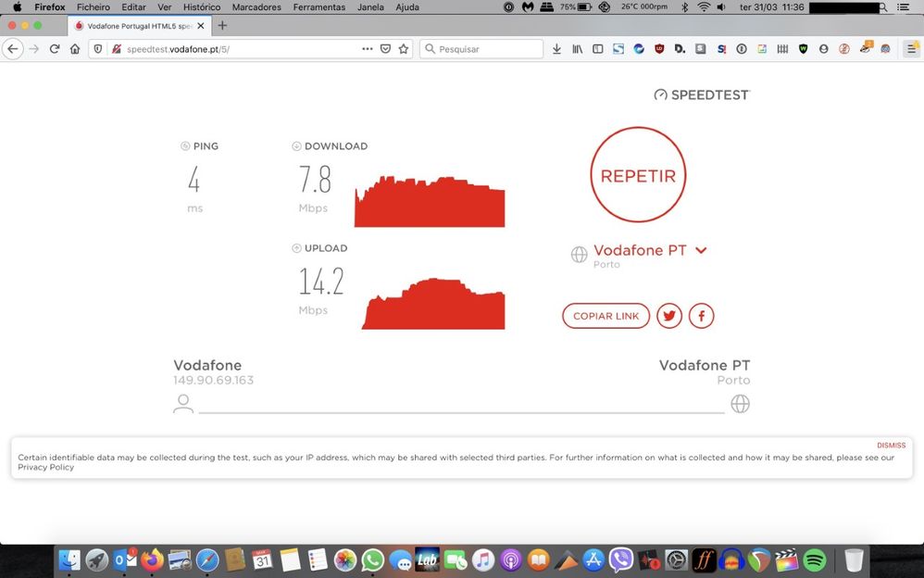Click the REPETIR button to rerun test
Image resolution: width=924 pixels, height=578 pixels.
[x=638, y=175]
